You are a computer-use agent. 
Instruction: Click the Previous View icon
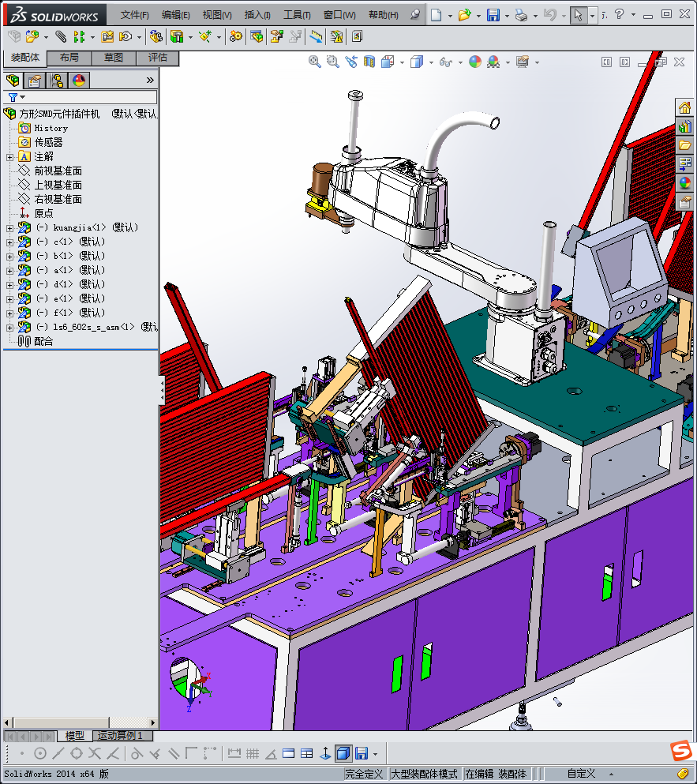tap(351, 62)
